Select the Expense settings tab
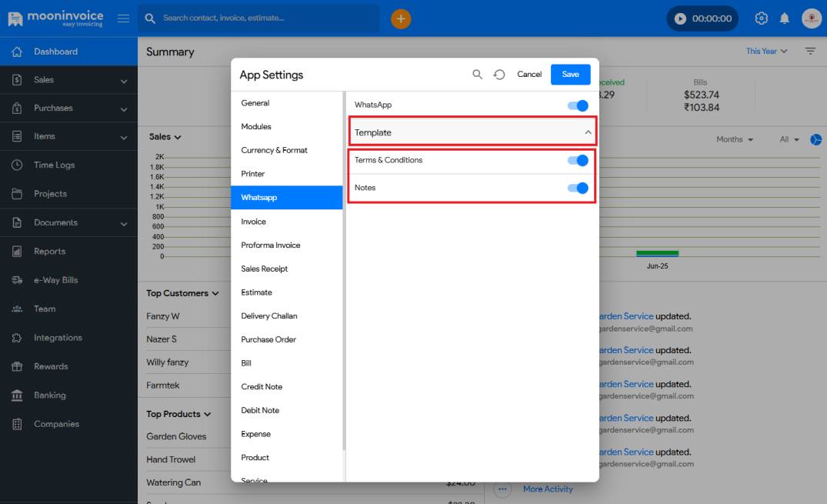This screenshot has height=504, width=827. (x=287, y=434)
